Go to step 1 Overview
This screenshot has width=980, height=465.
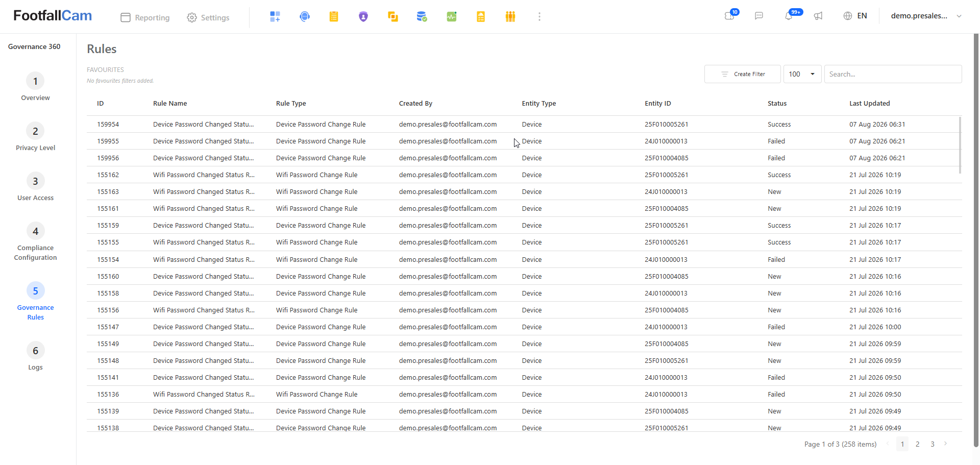(x=35, y=87)
